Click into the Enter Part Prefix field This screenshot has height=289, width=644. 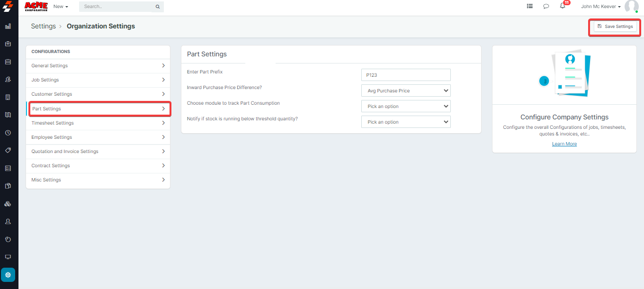tap(406, 75)
